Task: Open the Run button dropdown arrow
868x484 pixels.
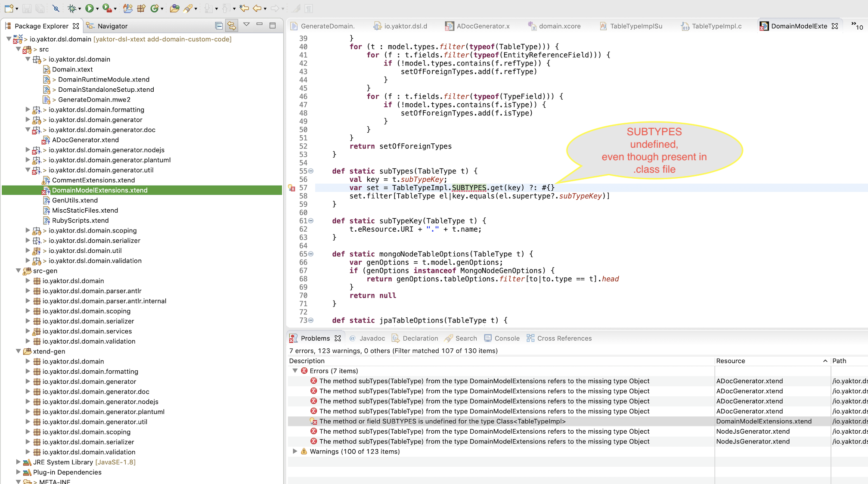Action: [97, 9]
